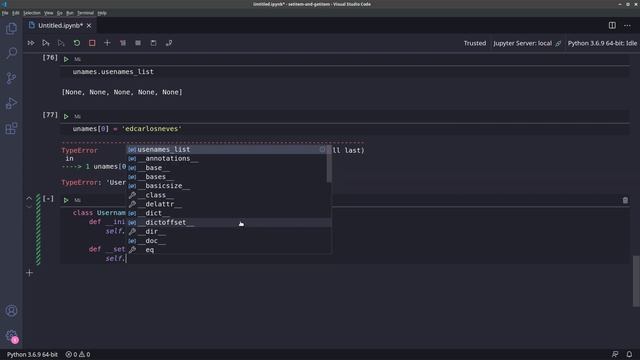The height and width of the screenshot is (360, 640).
Task: Interrupt the Jupyter kernel with red stop
Action: pos(92,43)
